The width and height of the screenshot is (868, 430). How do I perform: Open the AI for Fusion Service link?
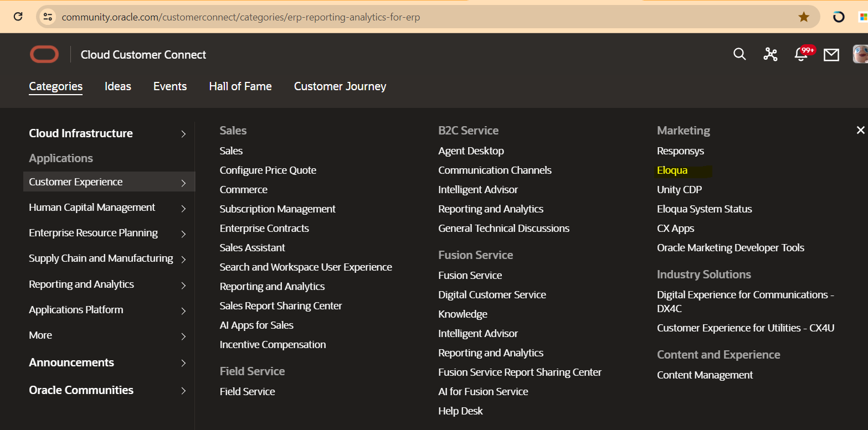tap(484, 391)
